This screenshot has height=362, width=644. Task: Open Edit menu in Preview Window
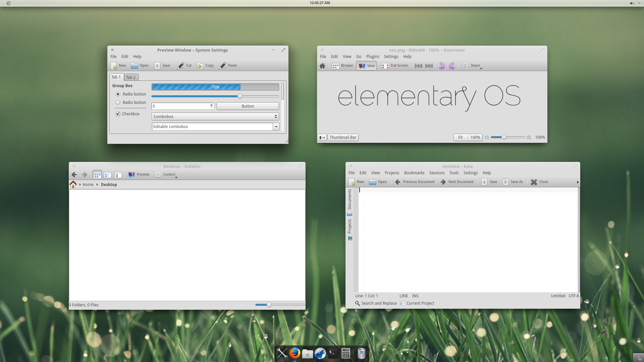click(x=125, y=57)
